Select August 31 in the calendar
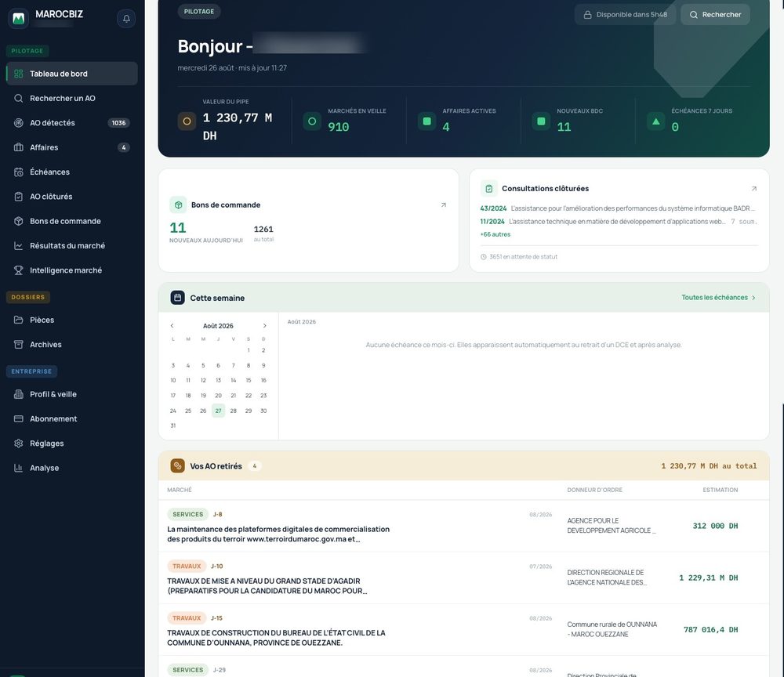The height and width of the screenshot is (677, 784). (173, 425)
